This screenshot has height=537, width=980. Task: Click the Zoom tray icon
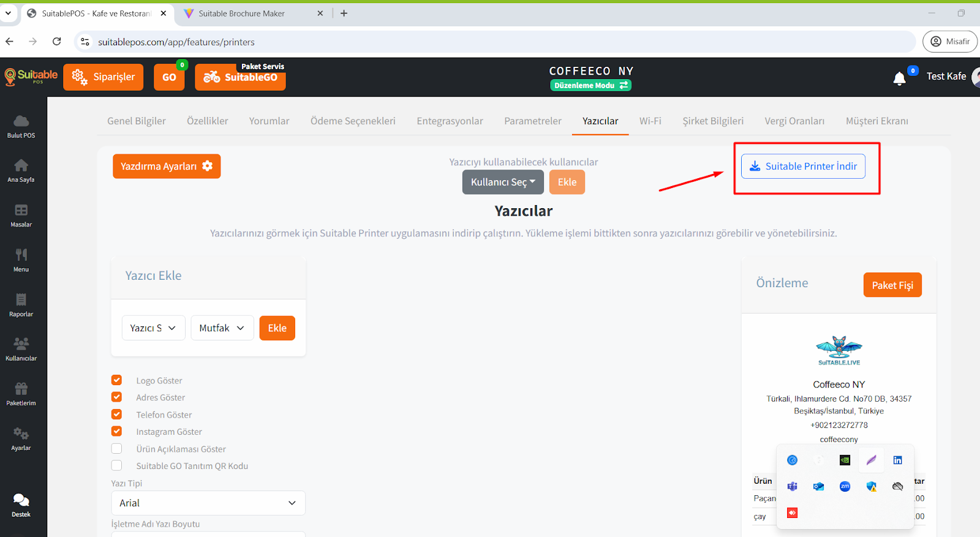click(845, 486)
